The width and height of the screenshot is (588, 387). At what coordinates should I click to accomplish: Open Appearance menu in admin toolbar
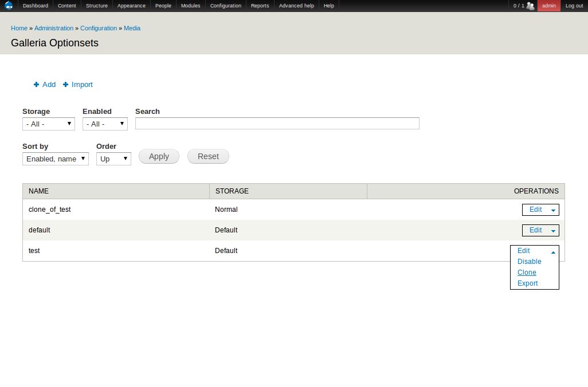131,6
